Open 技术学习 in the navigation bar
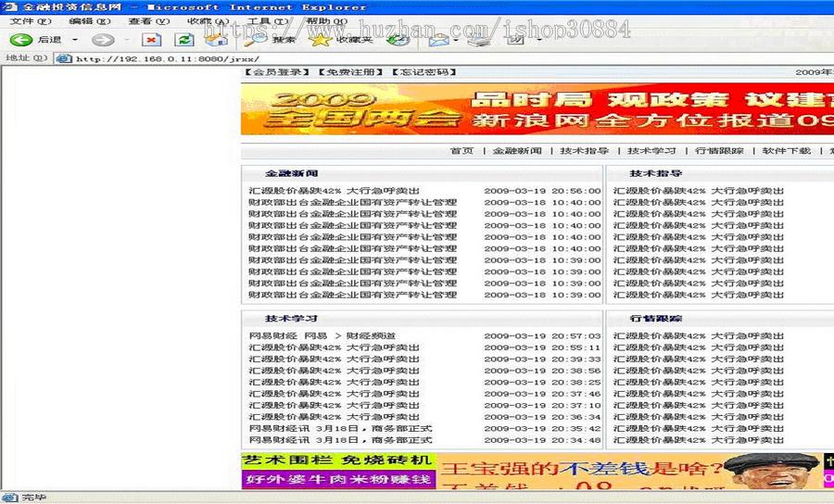834x504 pixels. point(651,151)
